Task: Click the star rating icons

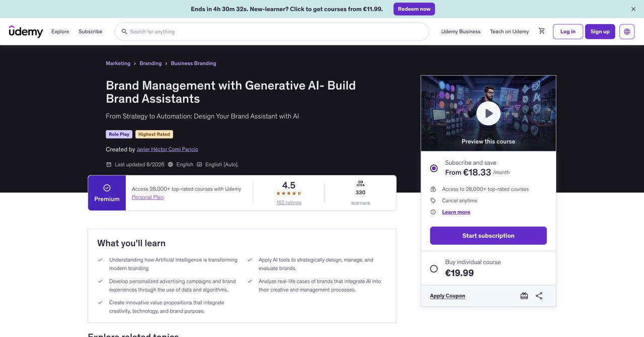Action: [289, 194]
